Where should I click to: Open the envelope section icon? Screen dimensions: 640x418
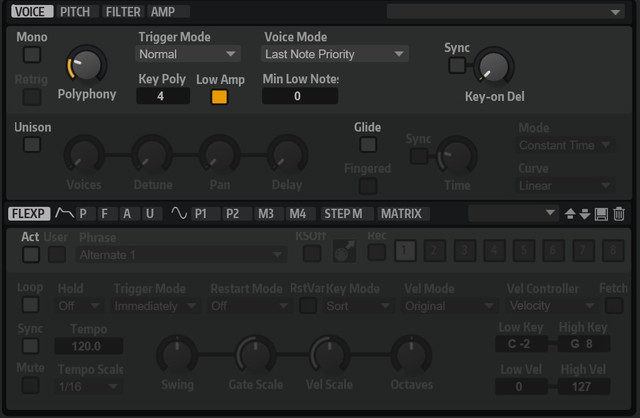coord(64,213)
